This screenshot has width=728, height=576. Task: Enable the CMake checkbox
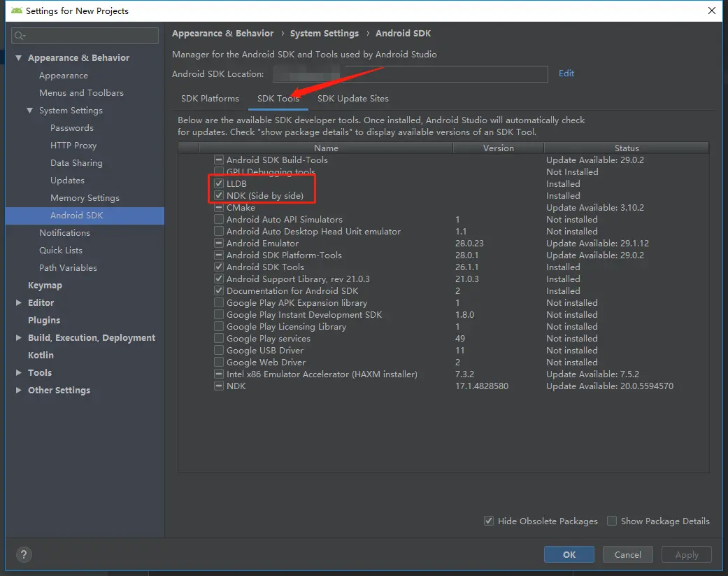pos(219,208)
